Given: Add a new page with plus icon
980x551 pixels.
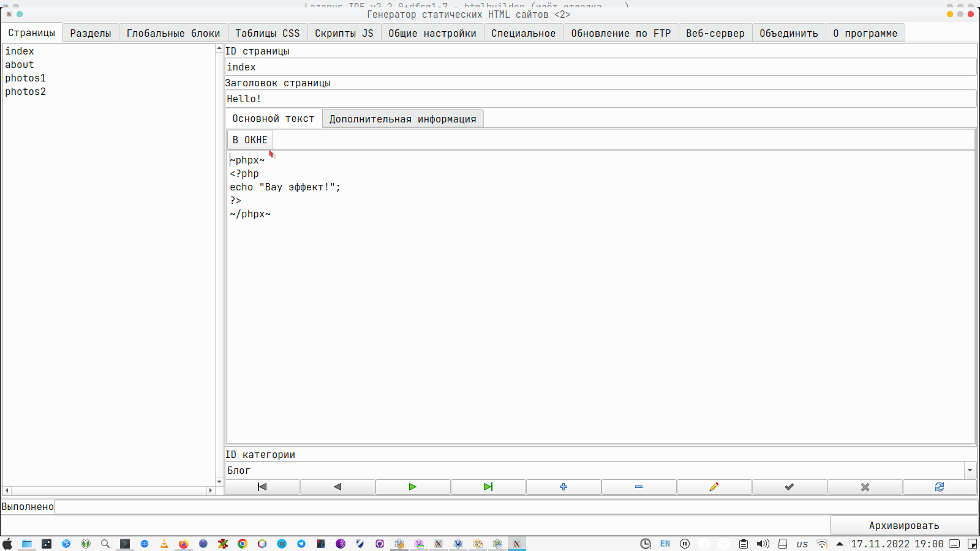Looking at the screenshot, I should tap(563, 487).
